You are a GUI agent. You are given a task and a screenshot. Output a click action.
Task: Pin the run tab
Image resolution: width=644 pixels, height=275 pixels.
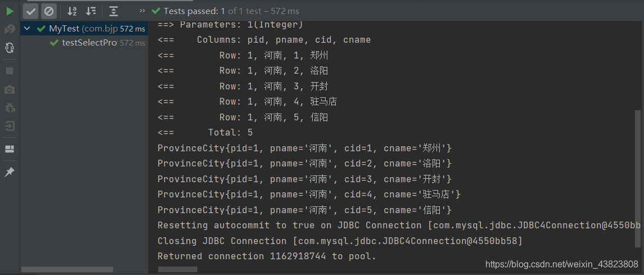click(10, 172)
